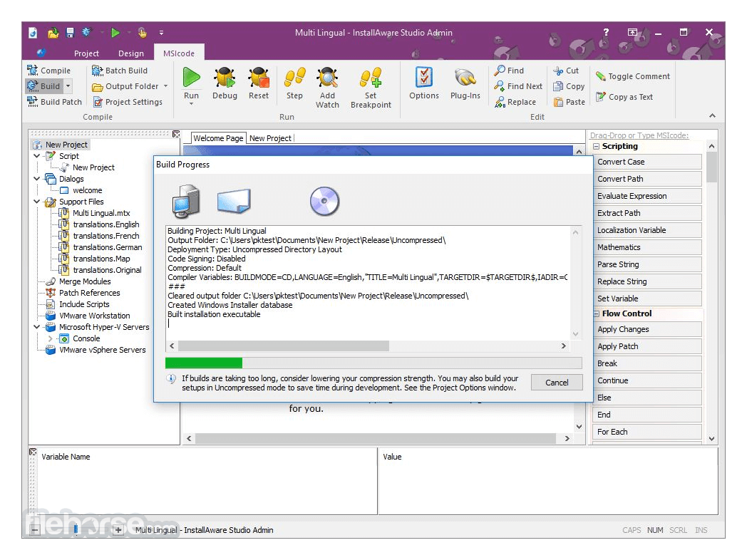Open Project Settings
Image resolution: width=747 pixels, height=560 pixels.
point(127,102)
